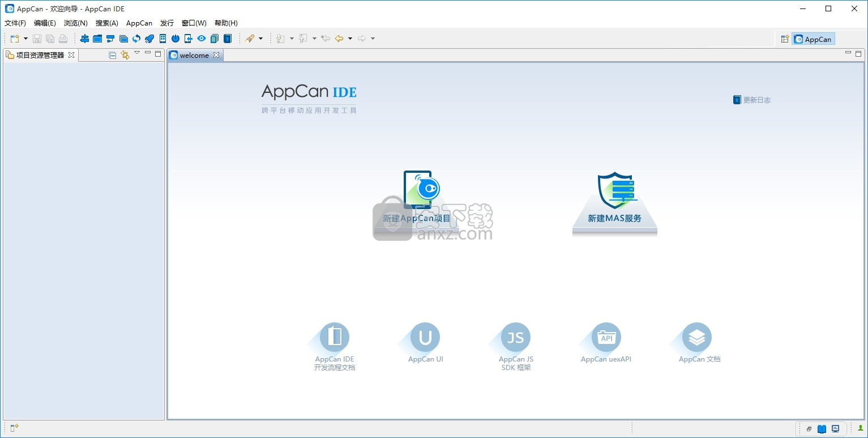Screen dimensions: 868x438
Task: Open the back navigation history dropdown
Action: pos(350,39)
